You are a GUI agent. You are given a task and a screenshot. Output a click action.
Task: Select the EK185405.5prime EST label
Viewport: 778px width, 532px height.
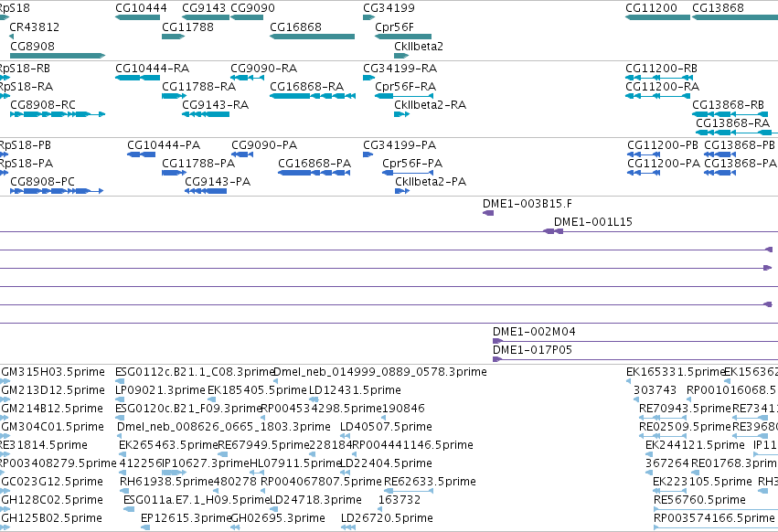tap(257, 390)
